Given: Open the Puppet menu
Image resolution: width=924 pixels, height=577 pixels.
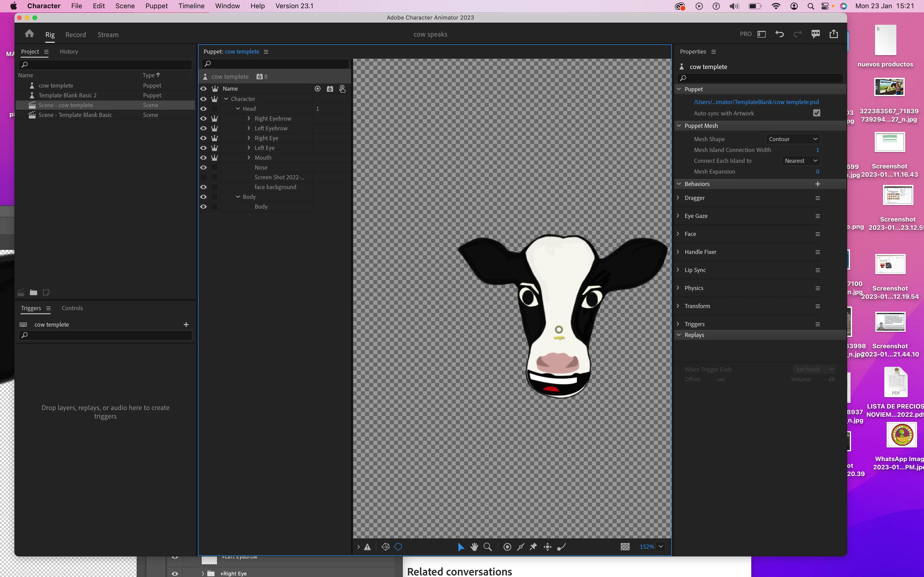Looking at the screenshot, I should pyautogui.click(x=156, y=6).
